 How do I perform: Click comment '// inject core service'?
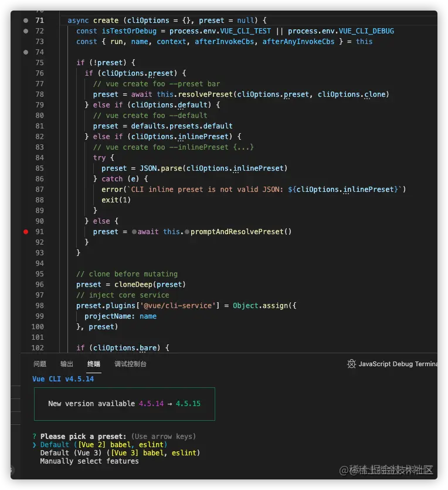click(x=123, y=295)
